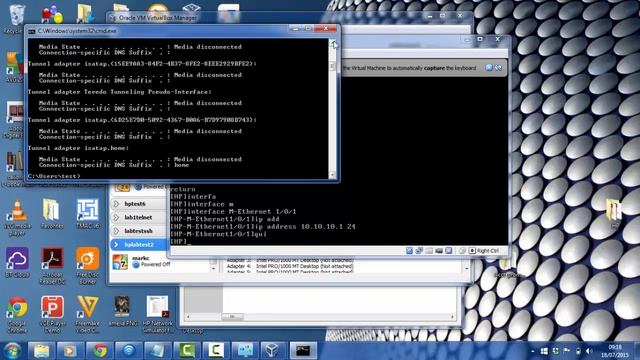Viewport: 640px width, 360px height.
Task: Open green Camtasia icon in the taskbar
Action: 187,351
